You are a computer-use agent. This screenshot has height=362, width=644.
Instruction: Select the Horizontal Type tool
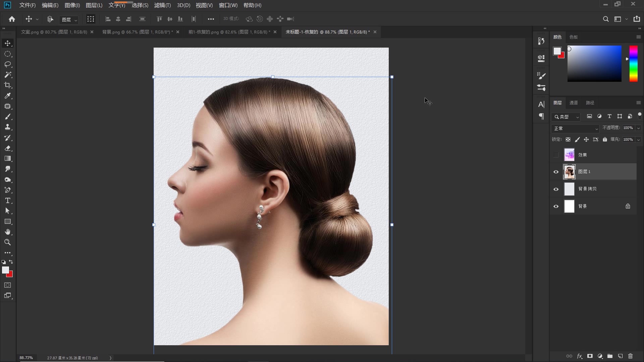point(8,200)
